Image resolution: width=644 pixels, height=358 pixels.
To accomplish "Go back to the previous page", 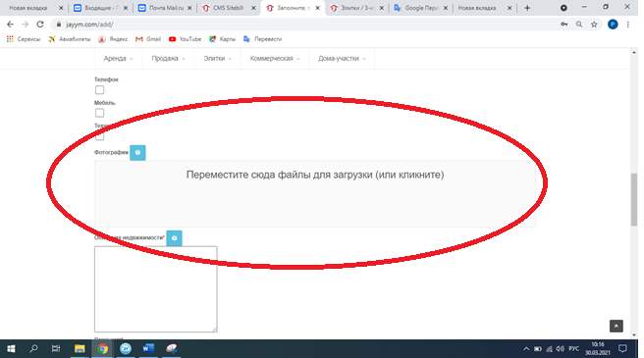I will 10,25.
